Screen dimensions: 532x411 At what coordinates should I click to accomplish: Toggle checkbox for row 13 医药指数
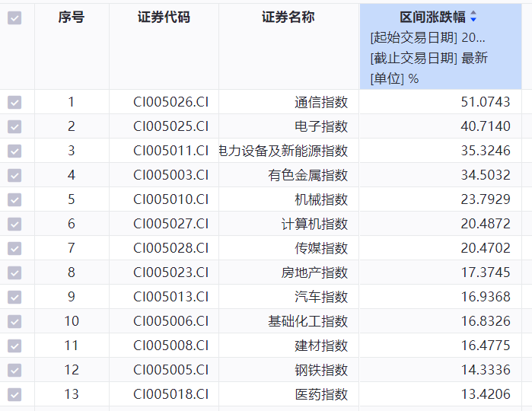coord(14,394)
